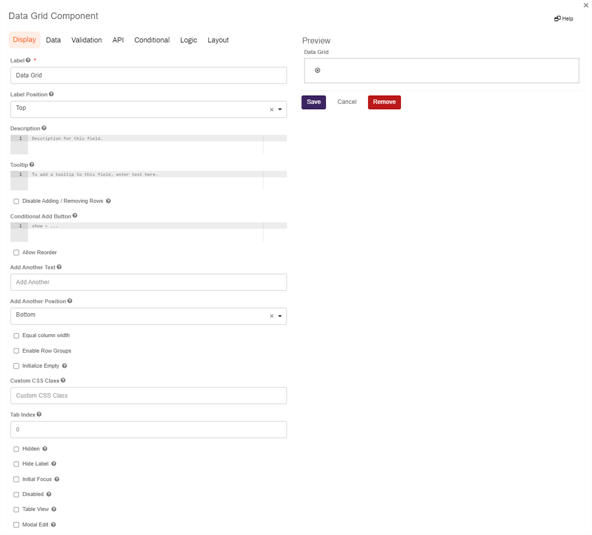Focus the Add Another Text input
The image size is (592, 535).
click(148, 282)
